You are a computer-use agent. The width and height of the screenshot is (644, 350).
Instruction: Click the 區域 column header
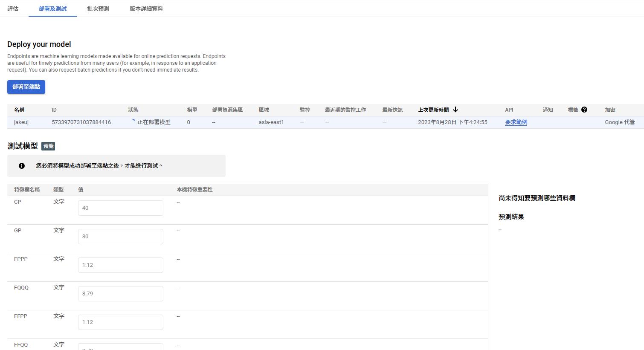pyautogui.click(x=264, y=110)
